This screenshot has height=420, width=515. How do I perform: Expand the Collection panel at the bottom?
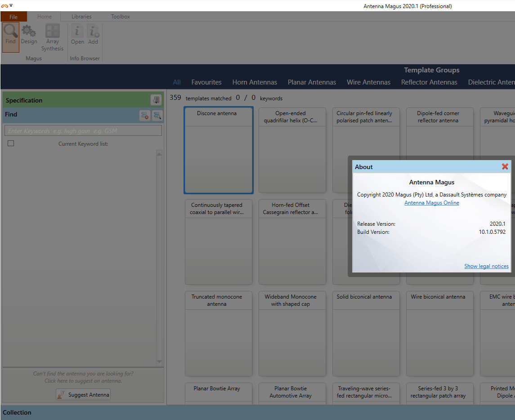click(x=17, y=412)
